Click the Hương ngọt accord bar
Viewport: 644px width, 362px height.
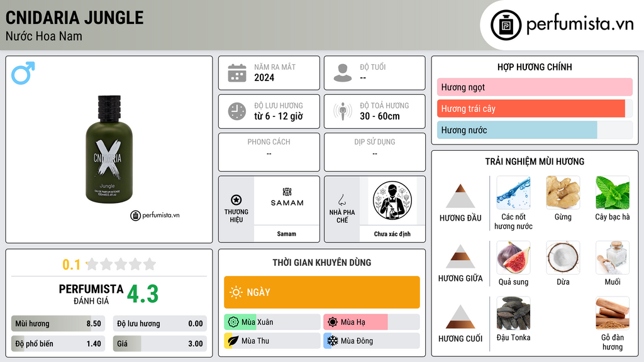(x=535, y=87)
